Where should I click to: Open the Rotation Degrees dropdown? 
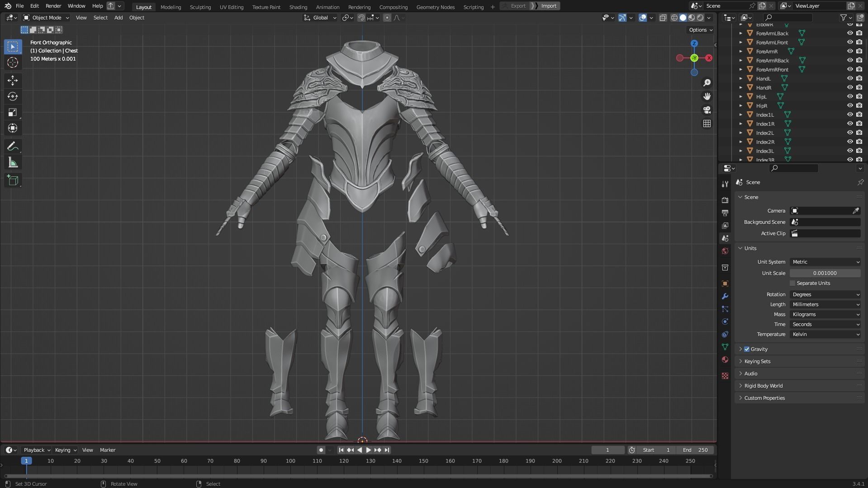coord(825,294)
